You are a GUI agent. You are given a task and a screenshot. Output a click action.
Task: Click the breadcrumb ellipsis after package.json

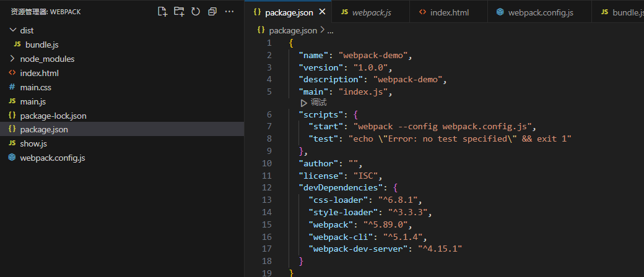click(x=330, y=31)
